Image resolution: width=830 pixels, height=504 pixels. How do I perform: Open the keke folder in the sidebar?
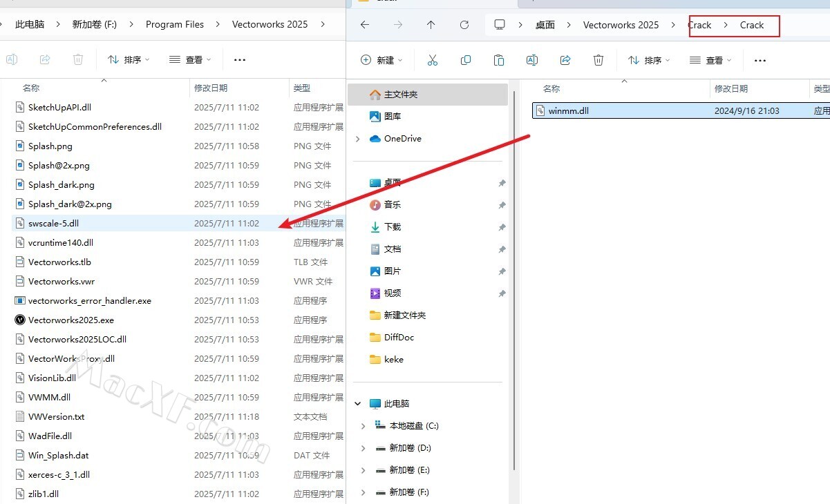[x=386, y=360]
